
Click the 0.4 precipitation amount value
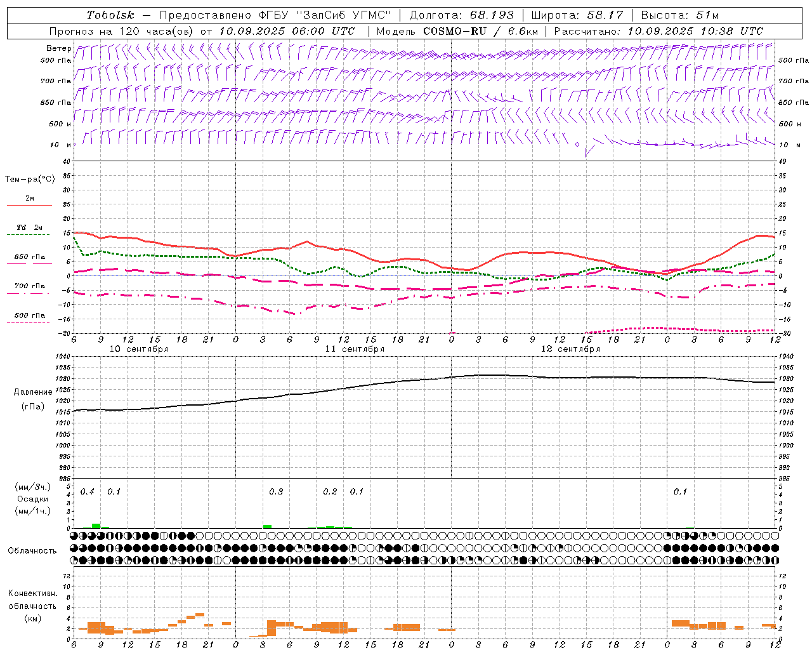click(x=88, y=492)
